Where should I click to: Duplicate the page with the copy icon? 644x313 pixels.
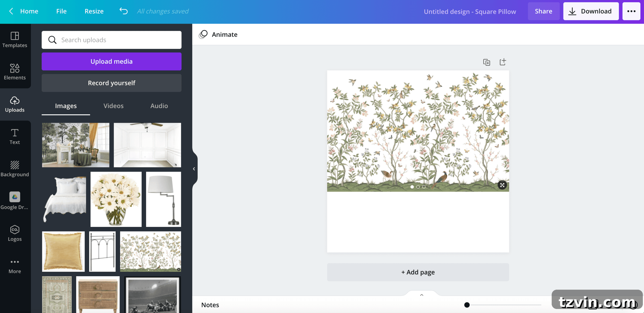coord(487,62)
